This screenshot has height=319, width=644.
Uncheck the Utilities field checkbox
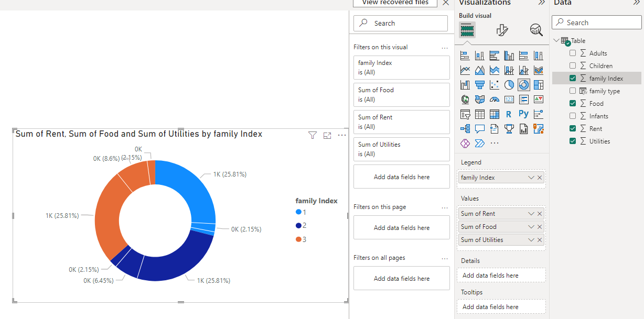click(x=573, y=141)
